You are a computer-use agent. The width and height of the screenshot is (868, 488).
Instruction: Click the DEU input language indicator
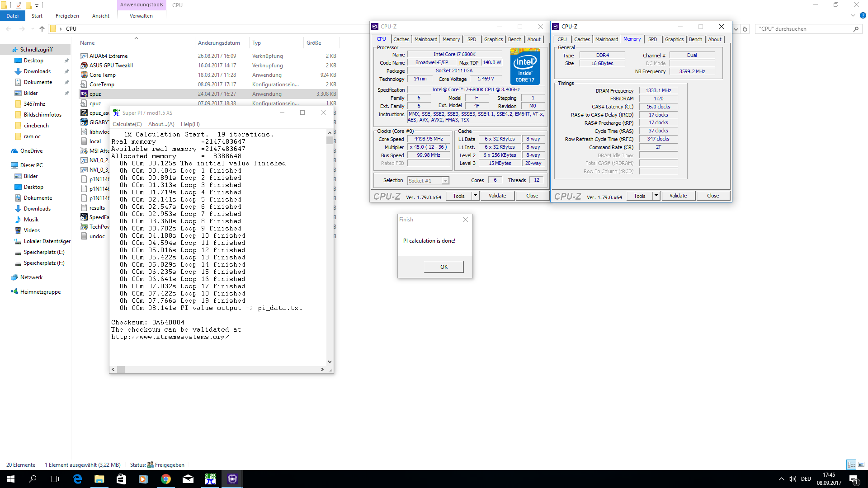[x=806, y=479]
